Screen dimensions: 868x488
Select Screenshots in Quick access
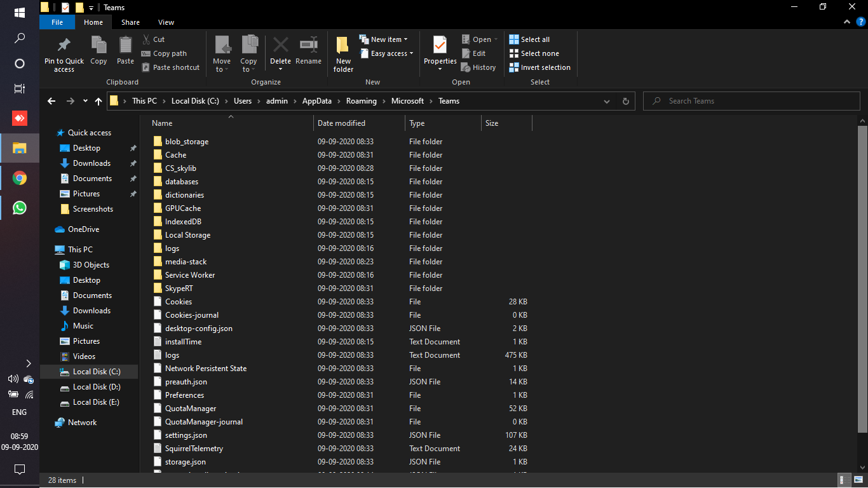(x=93, y=209)
